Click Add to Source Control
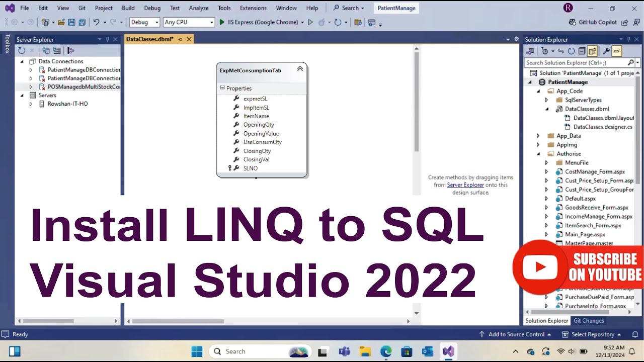Screen dimensions: 644x362 pos(515,334)
